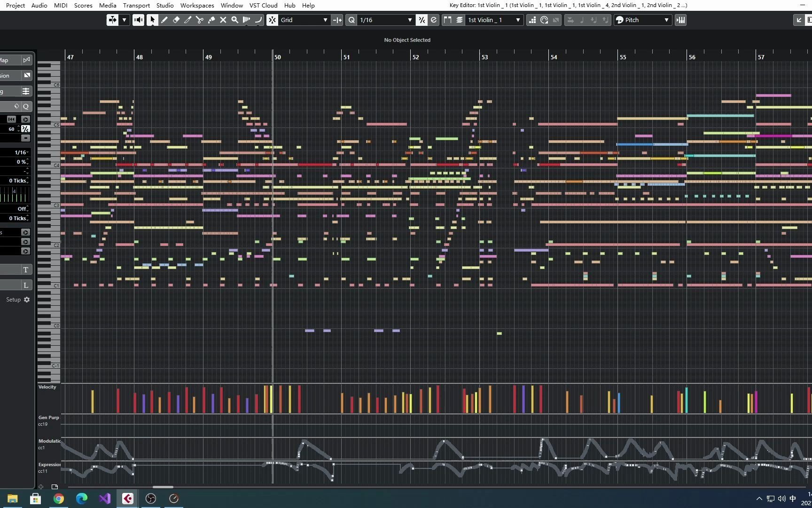Toggle Step Input keyboard icon
Screen dimensions: 812x508
680,20
